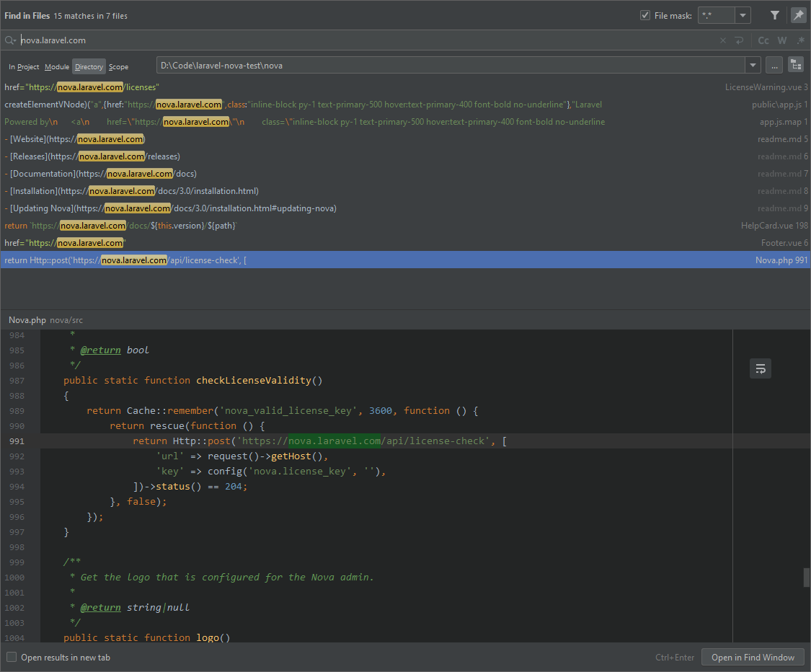The width and height of the screenshot is (811, 672).
Task: Uncheck the File mask checkbox
Action: [645, 15]
